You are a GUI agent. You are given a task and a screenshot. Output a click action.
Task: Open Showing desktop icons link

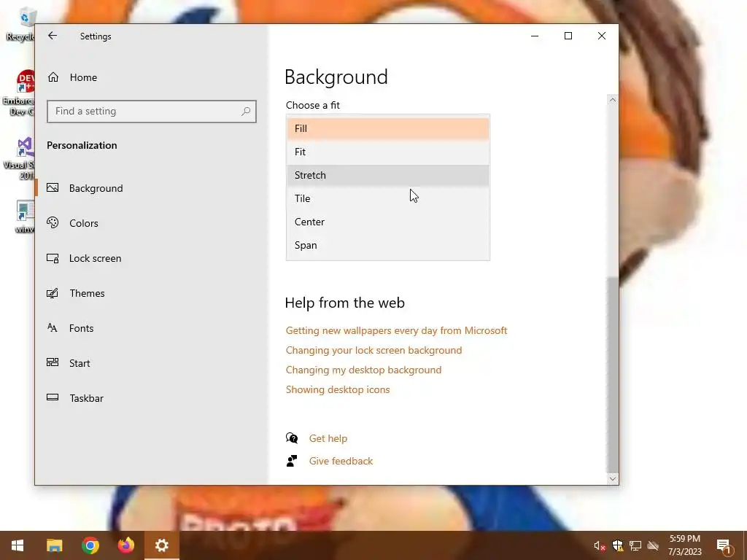pos(338,389)
